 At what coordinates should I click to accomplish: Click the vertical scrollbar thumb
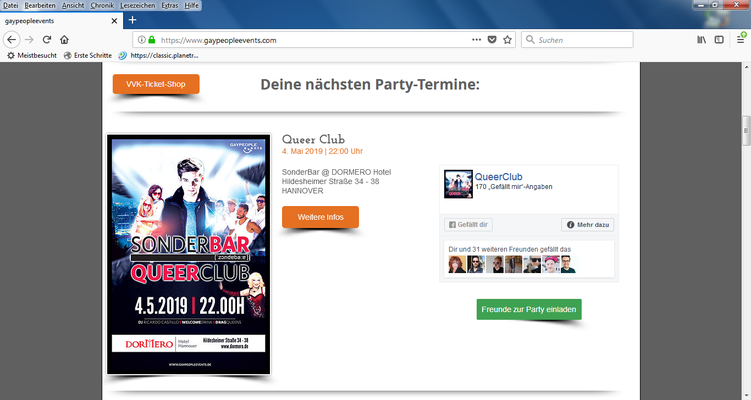tap(746, 129)
